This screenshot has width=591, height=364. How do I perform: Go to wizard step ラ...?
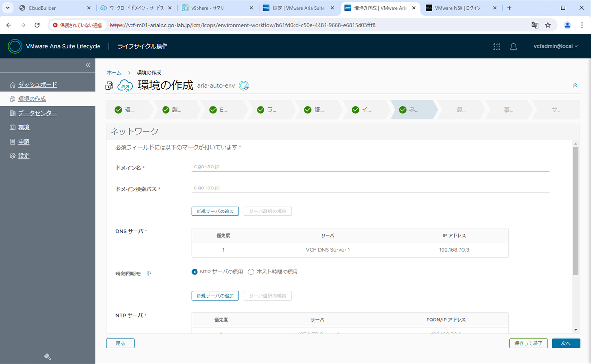[x=271, y=110]
